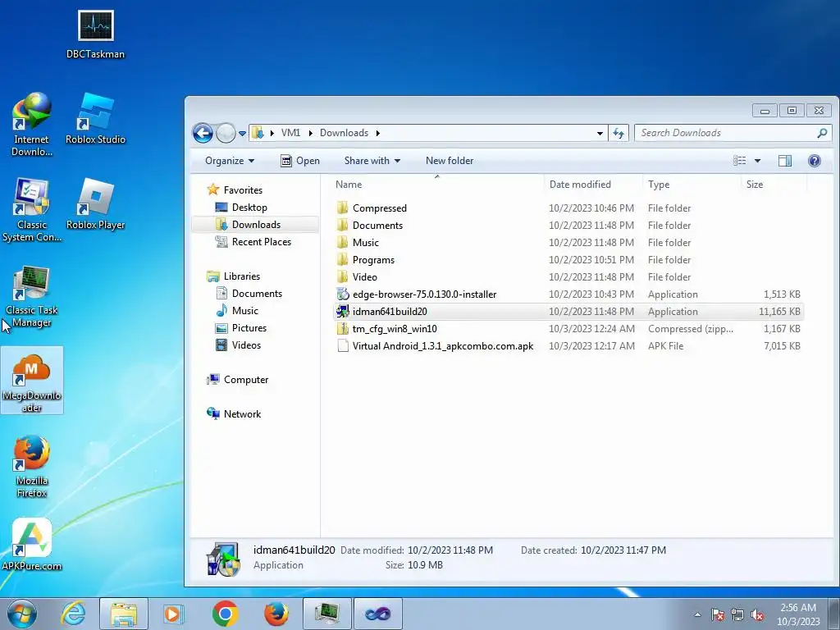Click the New folder button
This screenshot has height=630, width=840.
(x=450, y=161)
